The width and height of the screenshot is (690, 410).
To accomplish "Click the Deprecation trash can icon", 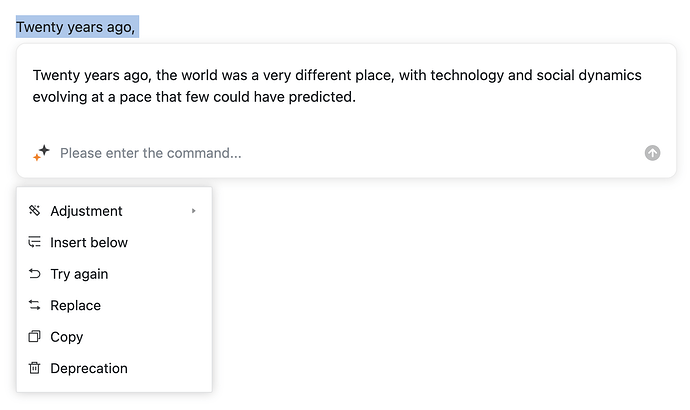I will 34,368.
